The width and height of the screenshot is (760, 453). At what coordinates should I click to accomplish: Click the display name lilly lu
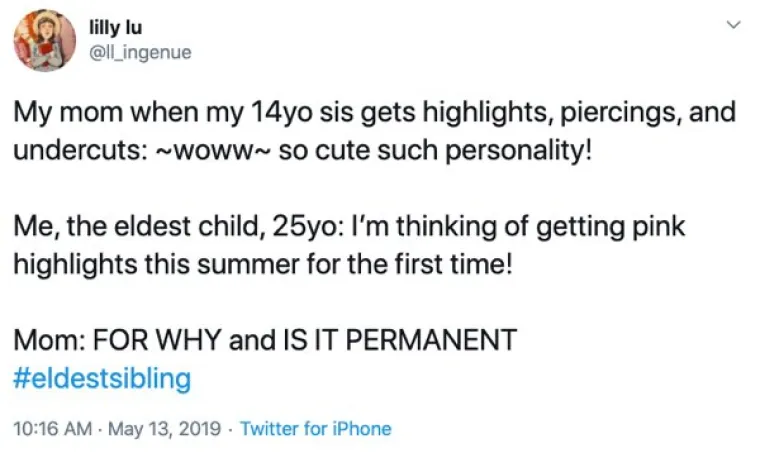(x=116, y=27)
